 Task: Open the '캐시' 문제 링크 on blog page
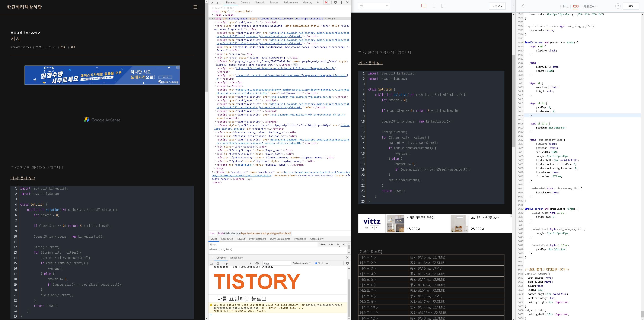point(23,178)
